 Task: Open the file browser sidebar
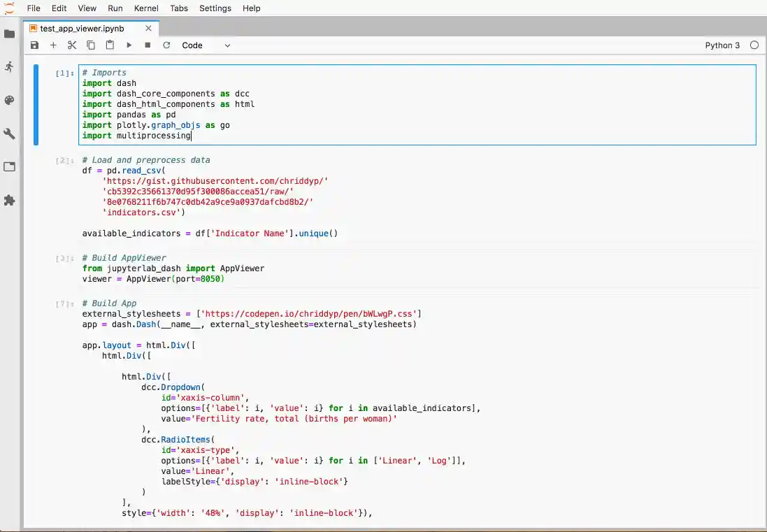click(x=10, y=31)
